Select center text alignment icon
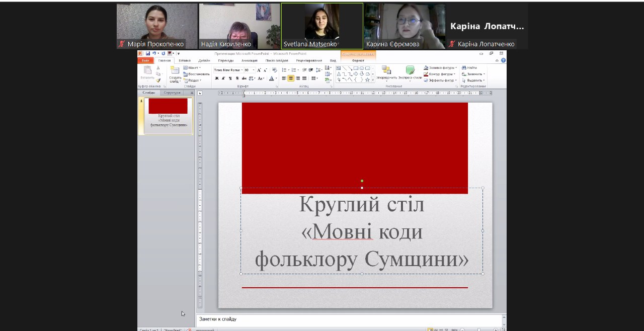Viewport: 644px width, 331px height. pos(291,78)
